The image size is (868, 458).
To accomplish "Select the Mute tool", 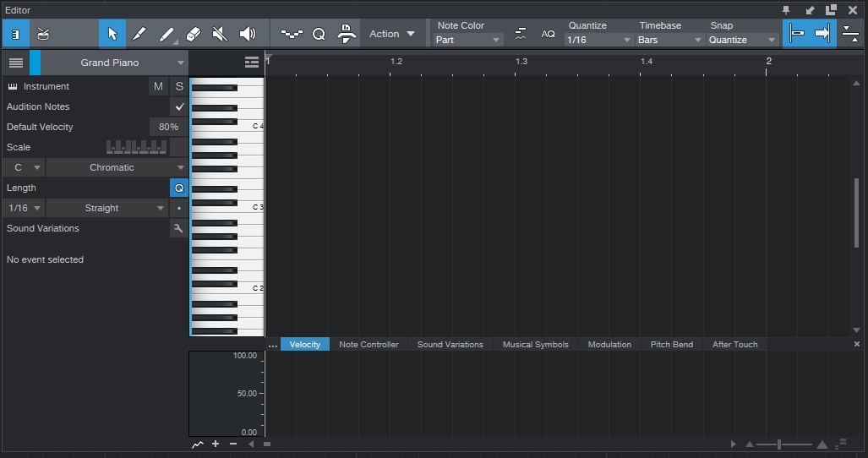I will [220, 34].
